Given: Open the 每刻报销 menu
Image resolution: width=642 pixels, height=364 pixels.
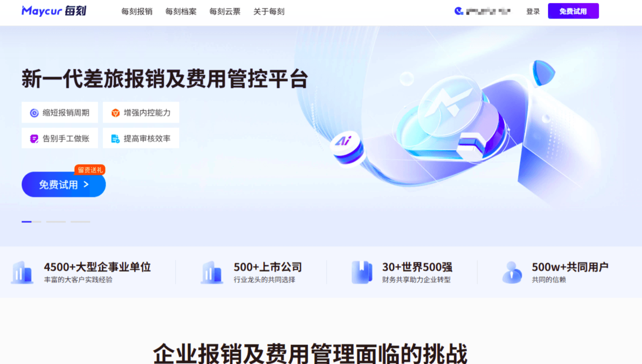Looking at the screenshot, I should 137,11.
